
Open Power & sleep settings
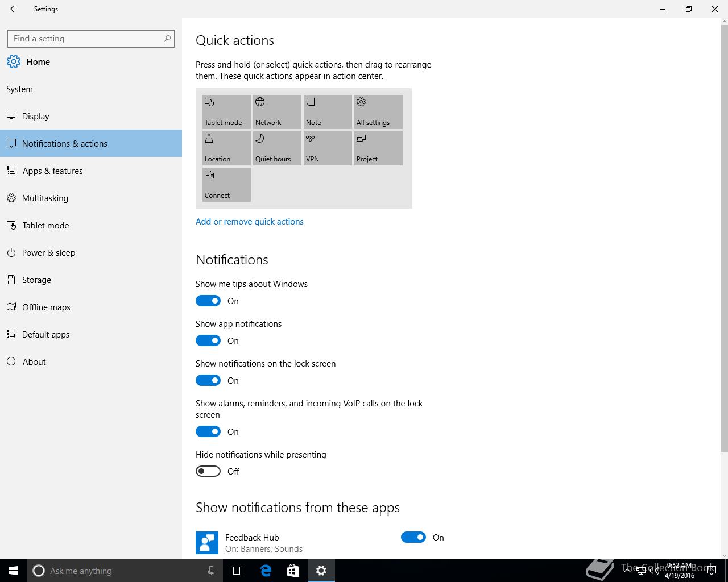click(x=91, y=252)
